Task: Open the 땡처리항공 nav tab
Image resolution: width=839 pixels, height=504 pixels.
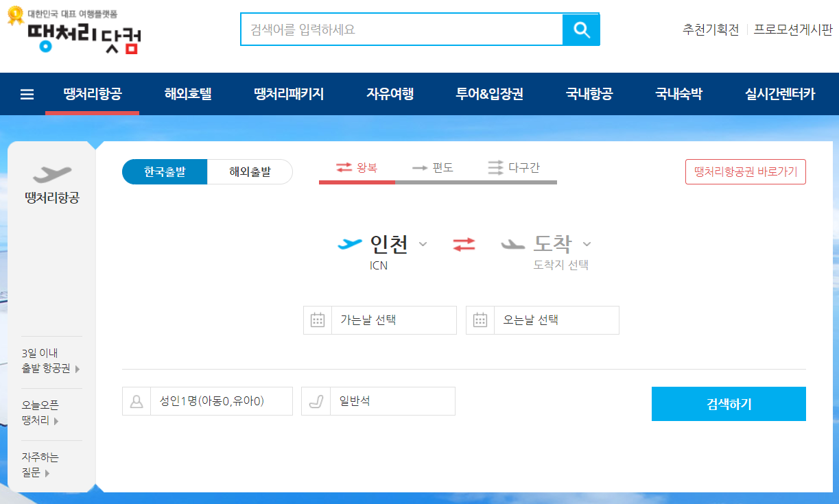Action: (x=92, y=95)
